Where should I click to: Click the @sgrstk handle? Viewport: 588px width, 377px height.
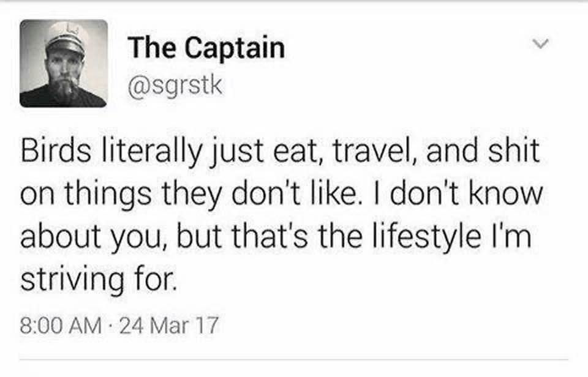coord(175,84)
